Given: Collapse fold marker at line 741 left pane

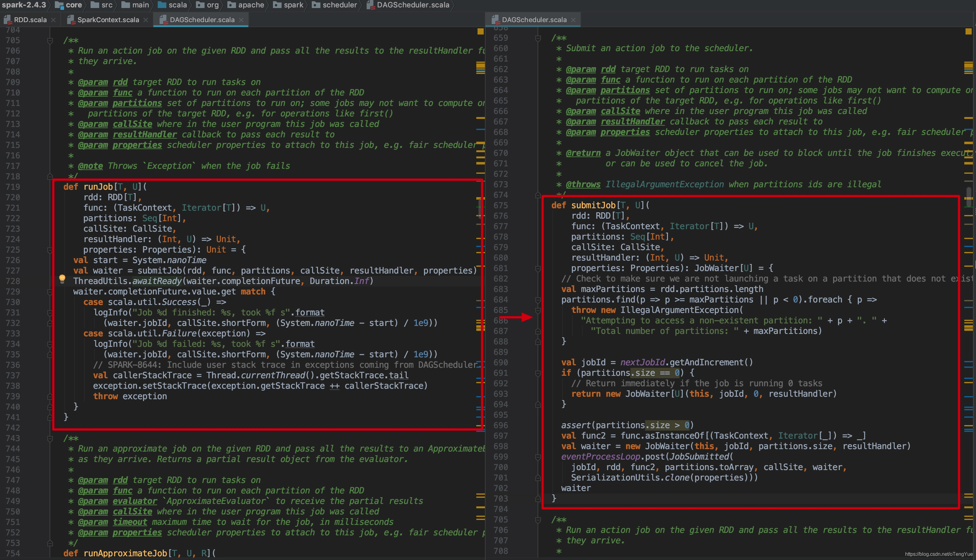Looking at the screenshot, I should tap(50, 417).
